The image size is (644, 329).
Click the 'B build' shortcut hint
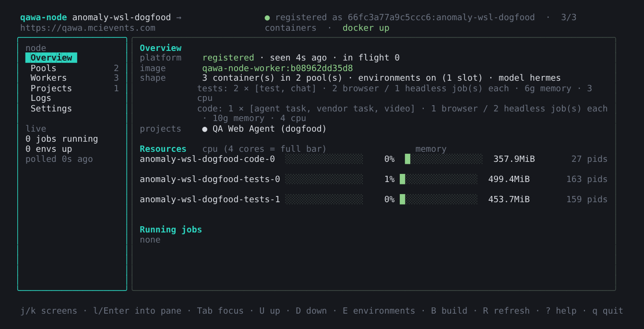click(x=449, y=311)
